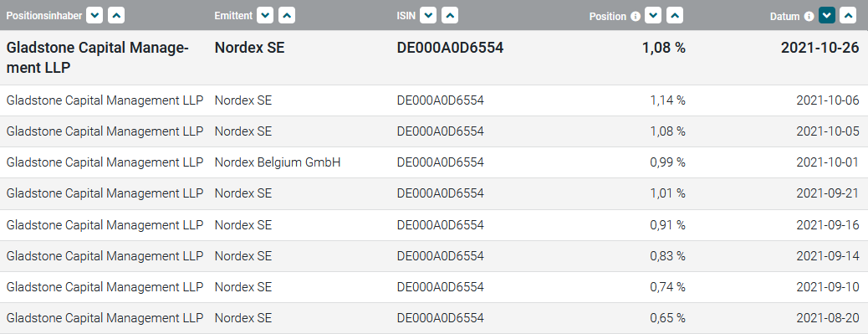Image resolution: width=868 pixels, height=334 pixels.
Task: Select row dated 2021-08-20
Action: (434, 318)
